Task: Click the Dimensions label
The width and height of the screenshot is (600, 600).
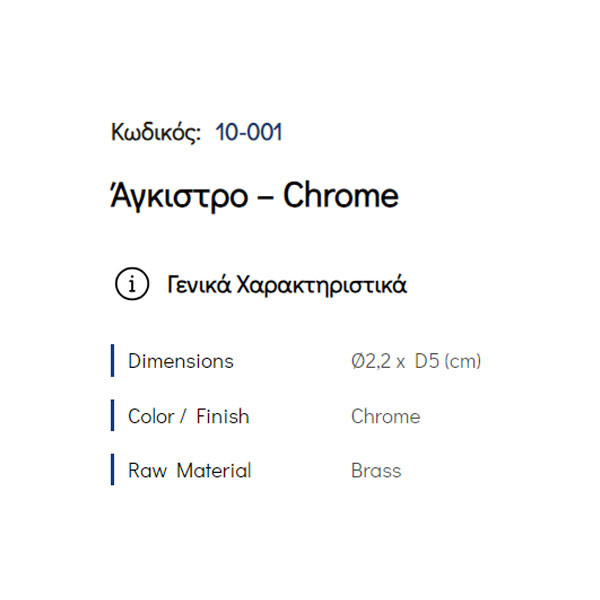Action: [181, 361]
